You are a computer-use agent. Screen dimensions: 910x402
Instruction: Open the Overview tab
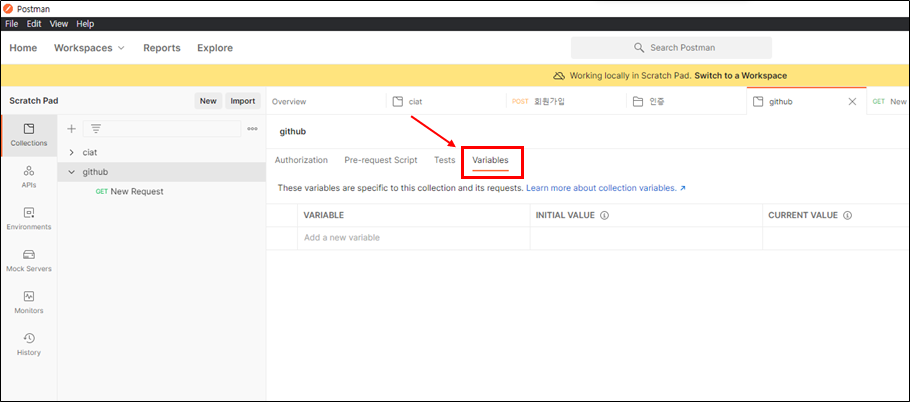289,102
